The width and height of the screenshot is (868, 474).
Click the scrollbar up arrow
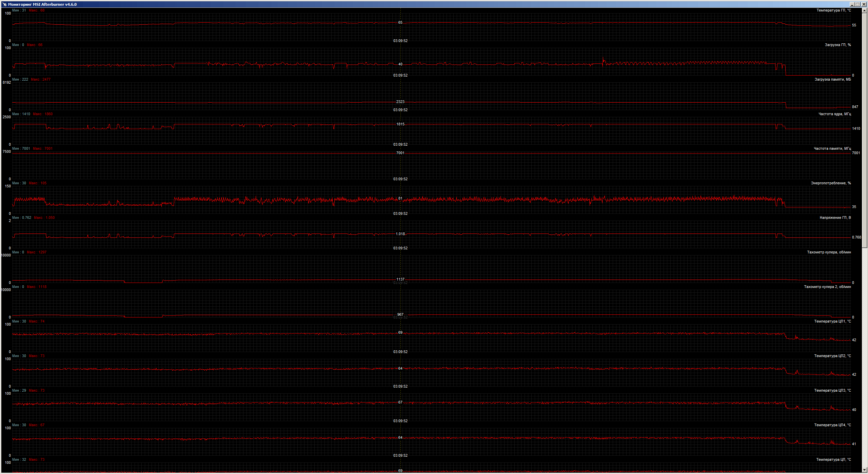pyautogui.click(x=864, y=11)
